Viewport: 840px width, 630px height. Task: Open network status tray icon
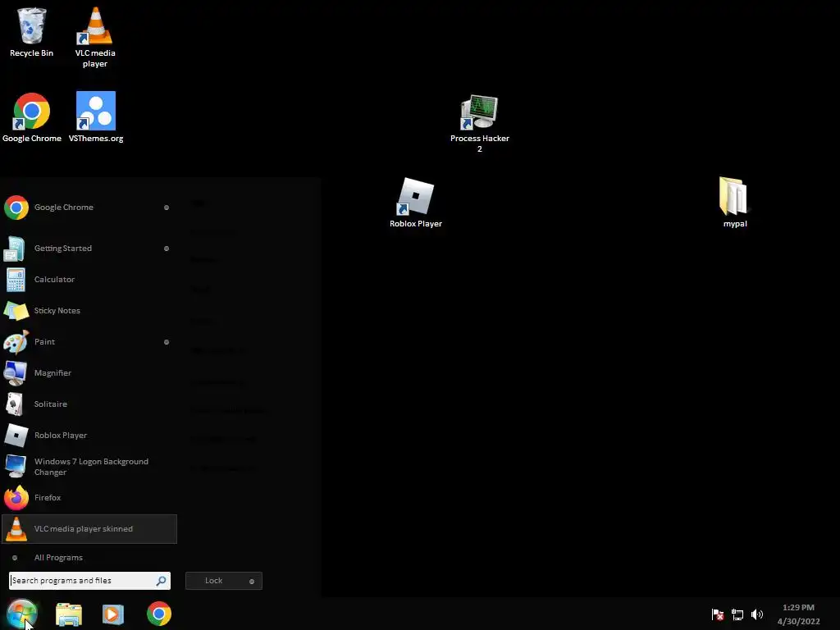coord(737,614)
